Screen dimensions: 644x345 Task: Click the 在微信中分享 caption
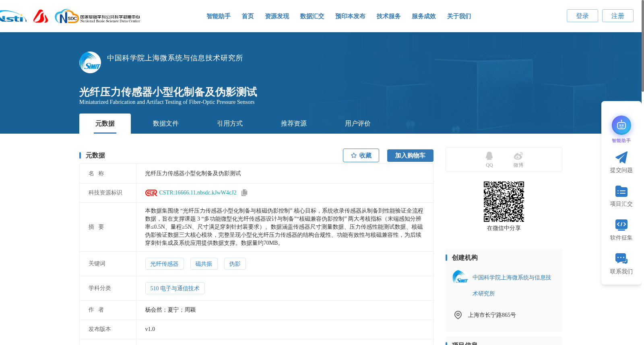click(x=504, y=228)
